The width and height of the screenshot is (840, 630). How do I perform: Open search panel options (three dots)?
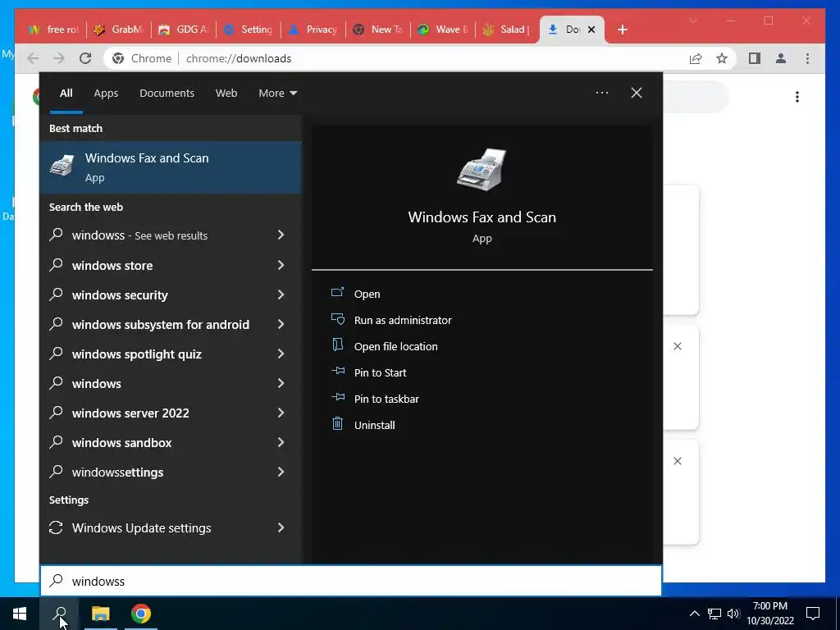coord(602,93)
